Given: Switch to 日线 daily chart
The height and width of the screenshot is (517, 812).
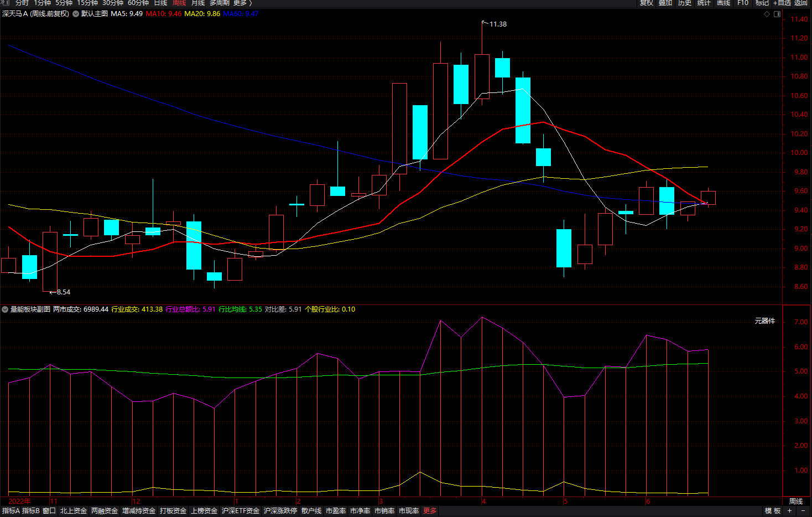Looking at the screenshot, I should [x=160, y=3].
